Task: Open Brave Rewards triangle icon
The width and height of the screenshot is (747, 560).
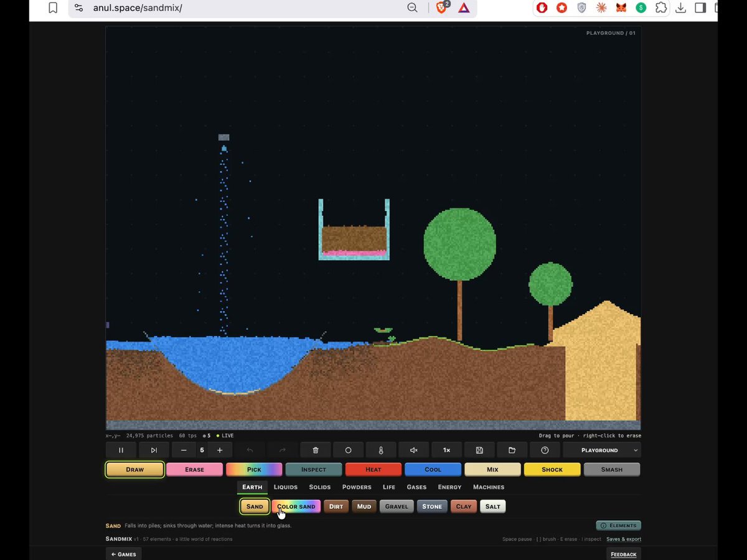Action: pyautogui.click(x=464, y=8)
